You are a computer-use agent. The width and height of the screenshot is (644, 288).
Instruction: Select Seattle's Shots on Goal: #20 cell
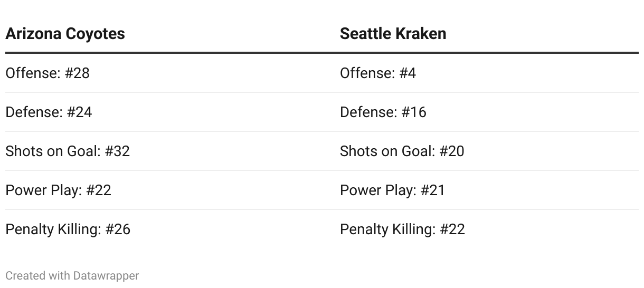click(402, 151)
